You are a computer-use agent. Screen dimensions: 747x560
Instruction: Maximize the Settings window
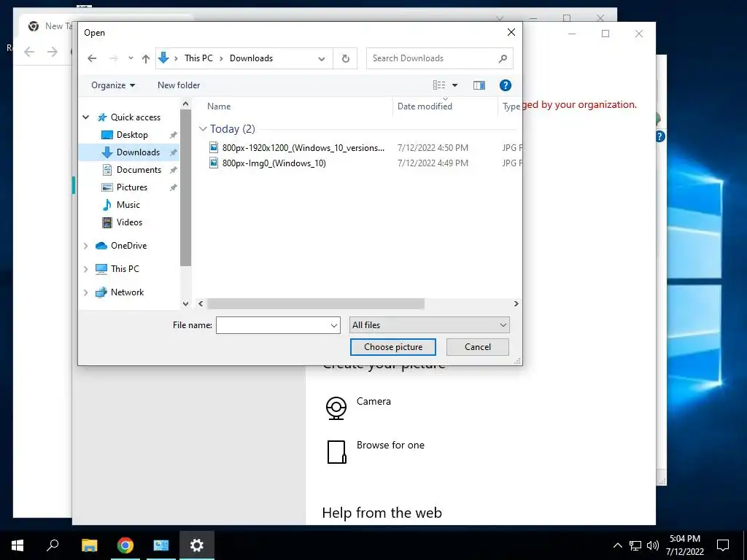pyautogui.click(x=605, y=34)
